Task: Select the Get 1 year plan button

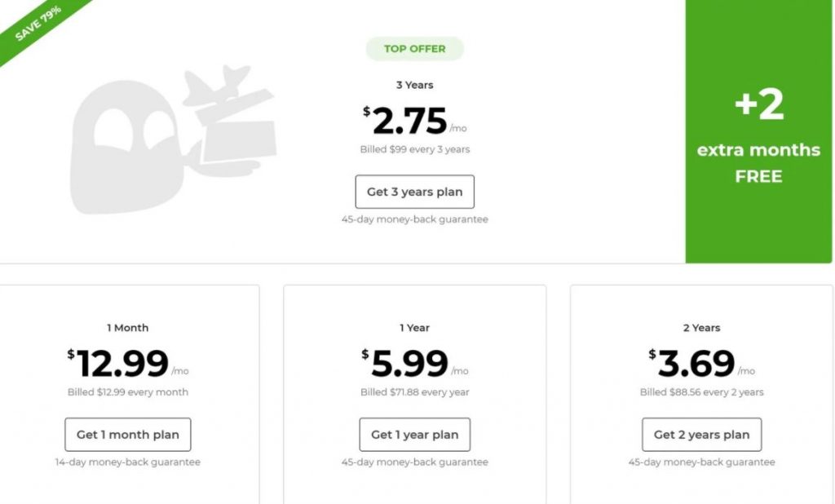Action: coord(414,435)
